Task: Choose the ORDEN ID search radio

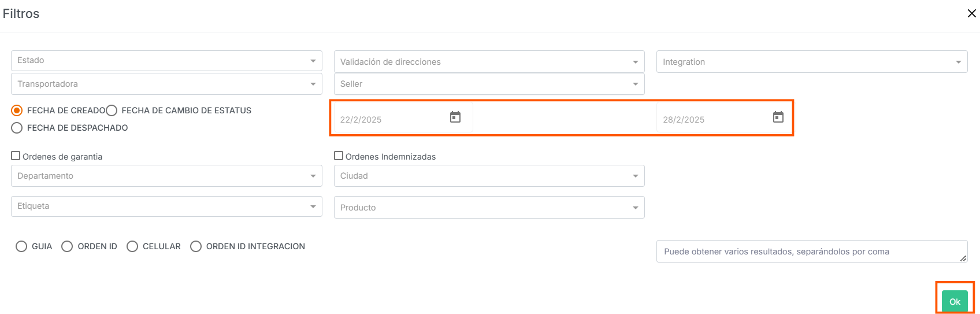Action: click(67, 246)
